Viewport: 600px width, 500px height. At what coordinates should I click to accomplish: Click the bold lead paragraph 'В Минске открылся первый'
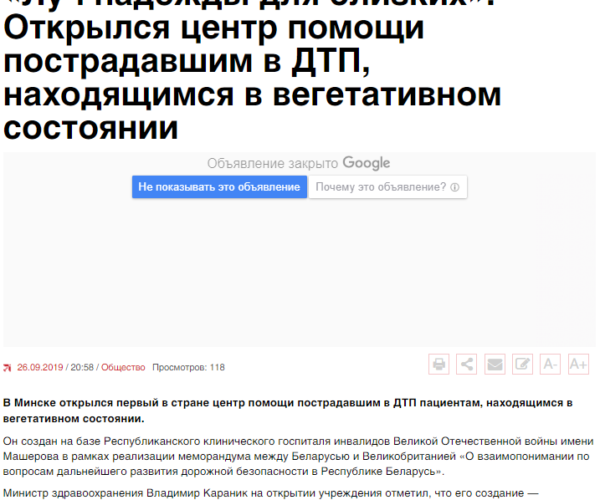click(288, 410)
